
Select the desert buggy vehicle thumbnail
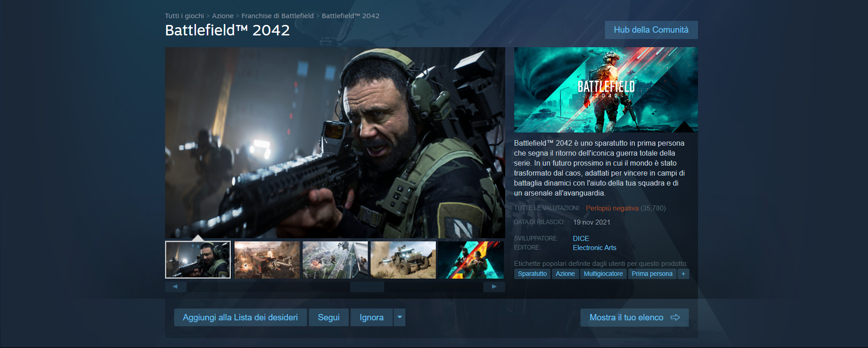pyautogui.click(x=403, y=260)
